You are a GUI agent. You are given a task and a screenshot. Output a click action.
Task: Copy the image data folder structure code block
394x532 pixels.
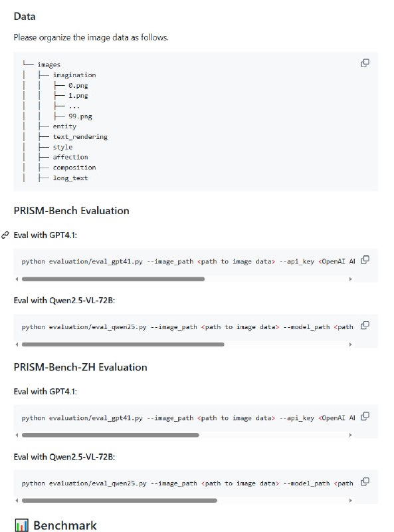(363, 61)
